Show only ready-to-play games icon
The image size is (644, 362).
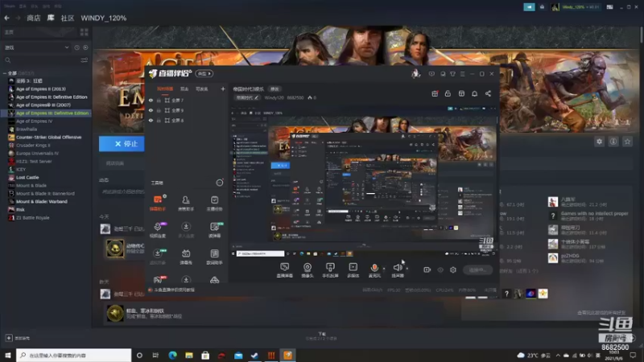tap(85, 47)
